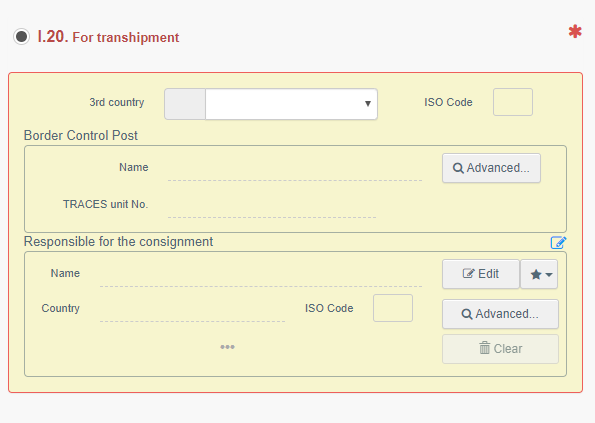The width and height of the screenshot is (595, 423).
Task: Click the Edit button with pencil icon
Action: [x=481, y=274]
